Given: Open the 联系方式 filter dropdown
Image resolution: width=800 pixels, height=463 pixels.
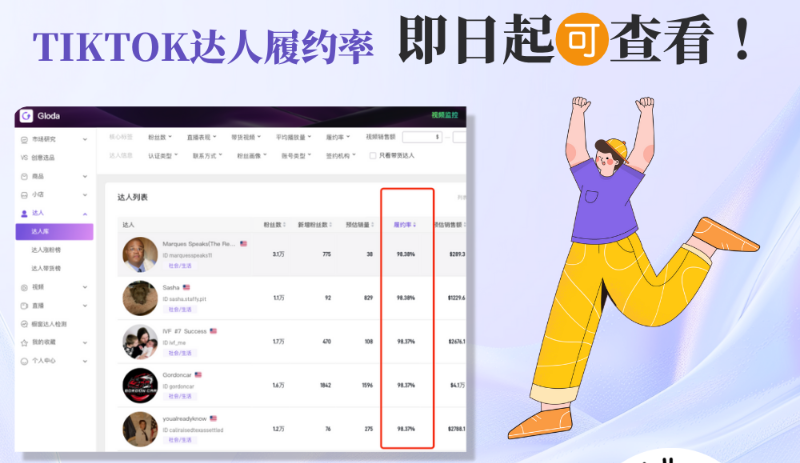Looking at the screenshot, I should tap(207, 156).
